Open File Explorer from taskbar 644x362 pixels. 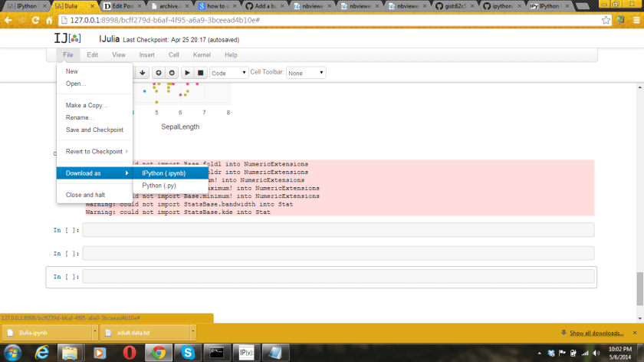click(70, 353)
